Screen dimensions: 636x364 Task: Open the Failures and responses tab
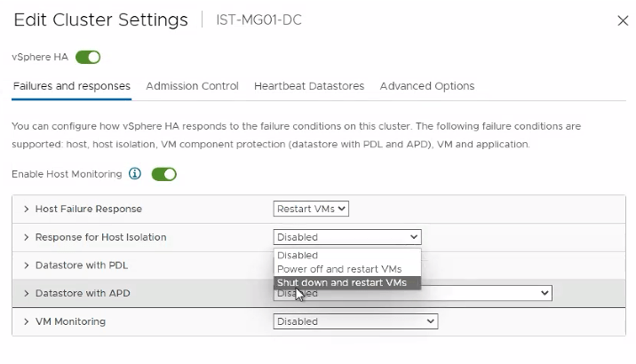click(x=71, y=86)
